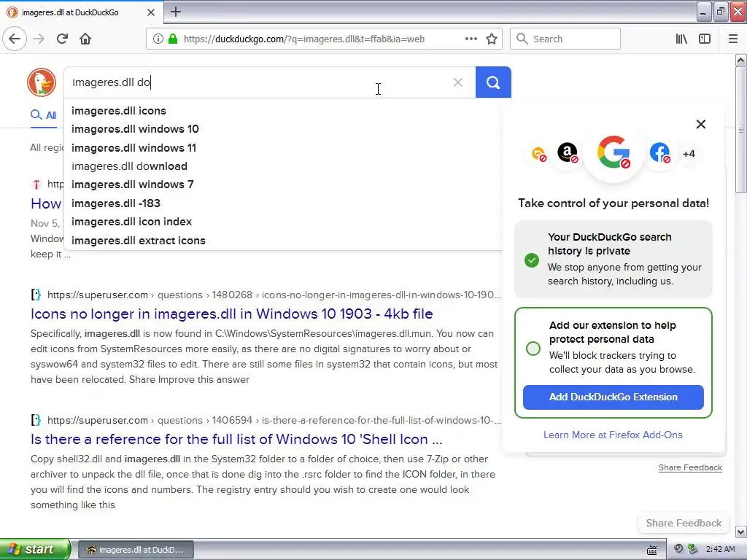
Task: Click the on-screen keyboard tray icon
Action: pos(651,550)
